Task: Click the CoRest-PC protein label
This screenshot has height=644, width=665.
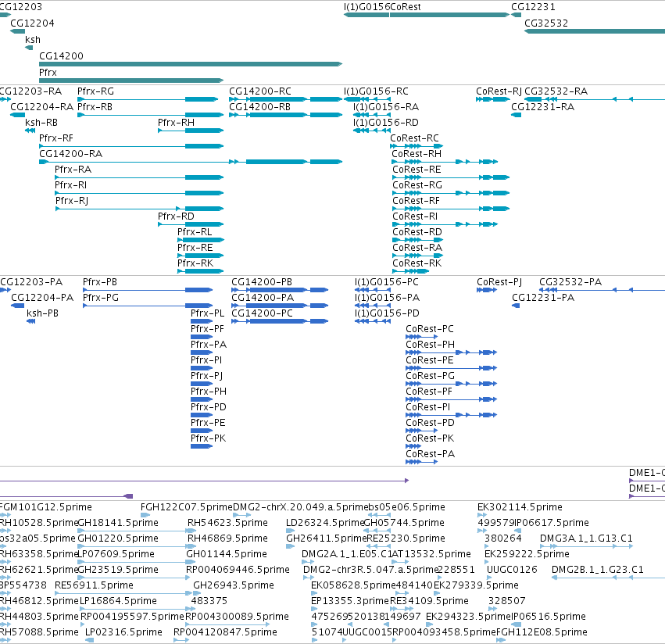Action: [430, 329]
